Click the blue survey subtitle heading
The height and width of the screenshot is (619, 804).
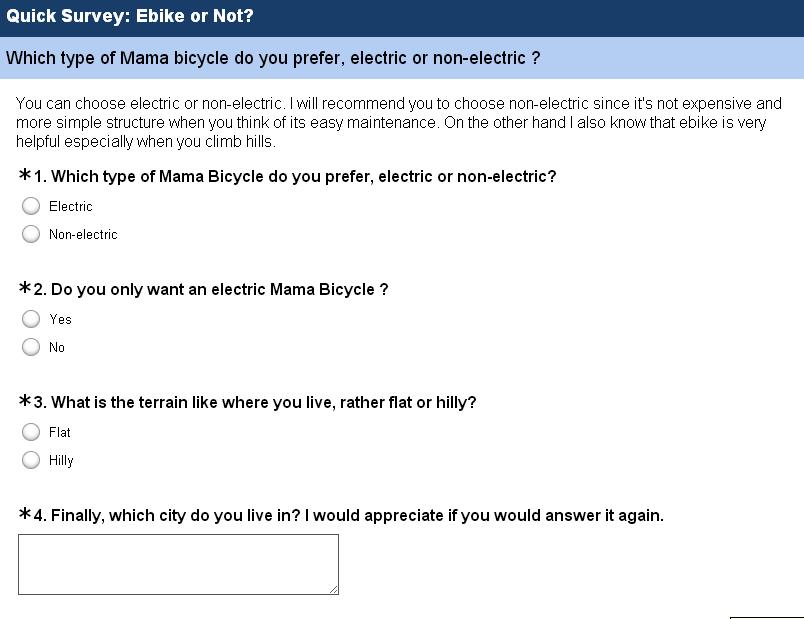coord(273,58)
